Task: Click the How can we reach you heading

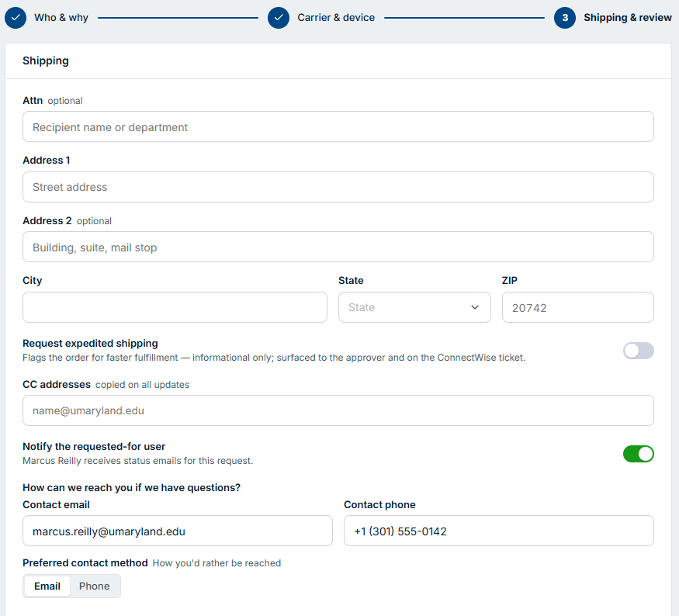Action: point(132,487)
